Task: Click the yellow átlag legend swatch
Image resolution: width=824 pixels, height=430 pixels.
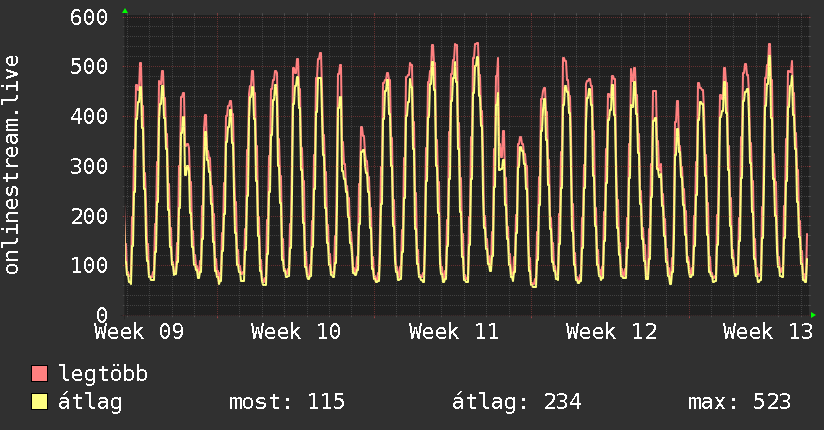Action: (39, 402)
